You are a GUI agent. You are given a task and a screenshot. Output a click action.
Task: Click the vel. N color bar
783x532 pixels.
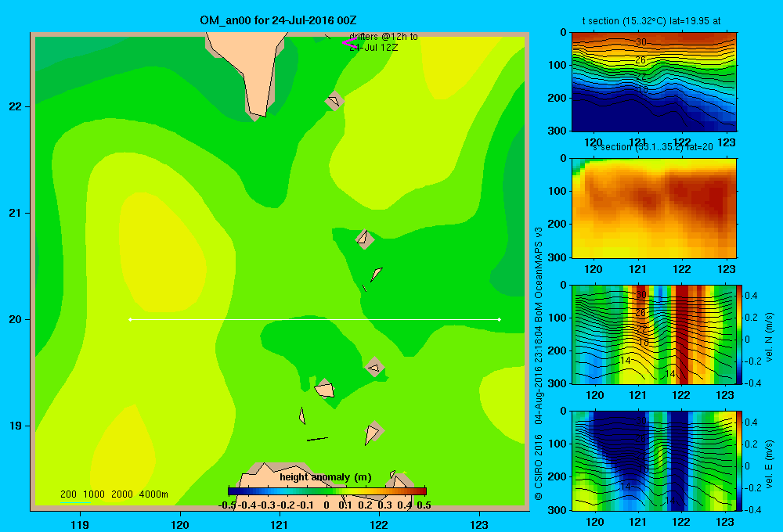point(740,334)
